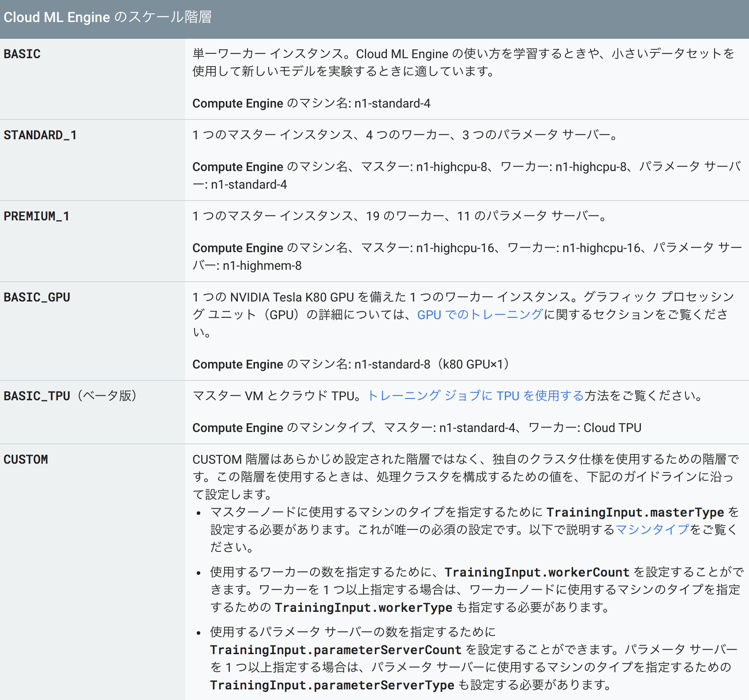Select the STANDARD_1 tier label
749x700 pixels.
[x=40, y=135]
